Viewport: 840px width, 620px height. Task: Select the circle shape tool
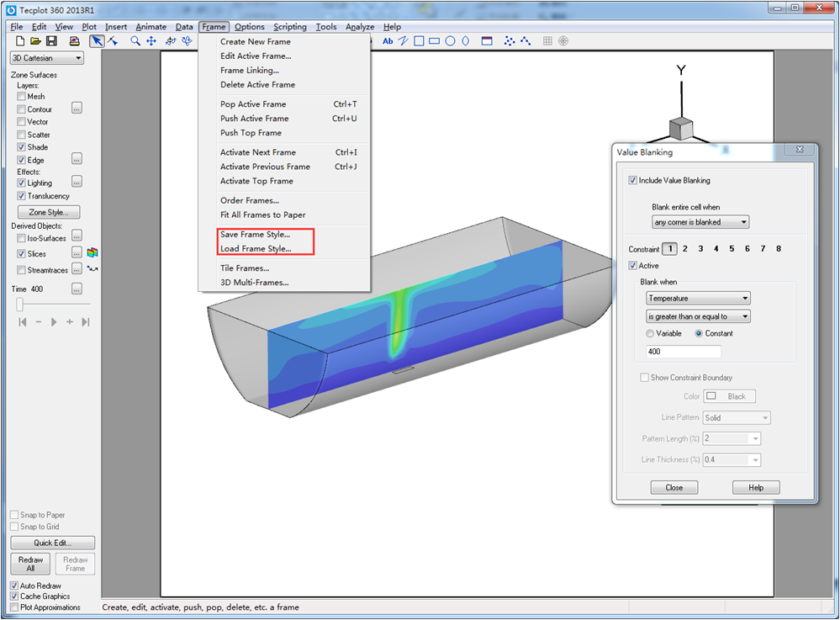[450, 41]
